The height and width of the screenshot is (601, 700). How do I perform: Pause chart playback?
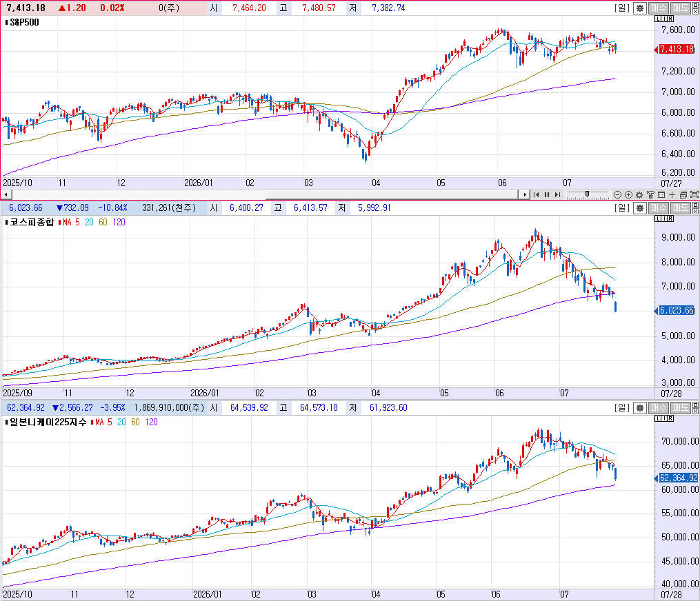[x=547, y=194]
